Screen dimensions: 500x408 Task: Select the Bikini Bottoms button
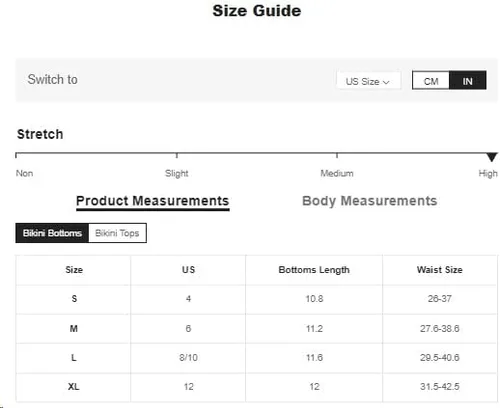click(52, 233)
